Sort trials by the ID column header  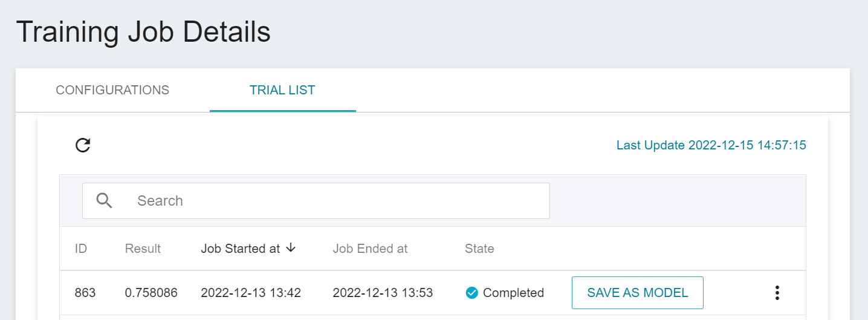(81, 249)
